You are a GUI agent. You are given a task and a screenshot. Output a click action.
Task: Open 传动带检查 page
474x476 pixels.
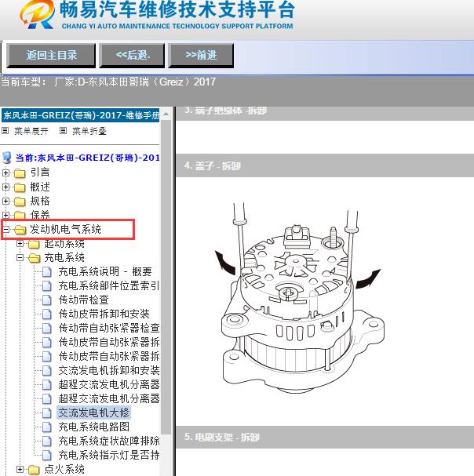click(83, 300)
